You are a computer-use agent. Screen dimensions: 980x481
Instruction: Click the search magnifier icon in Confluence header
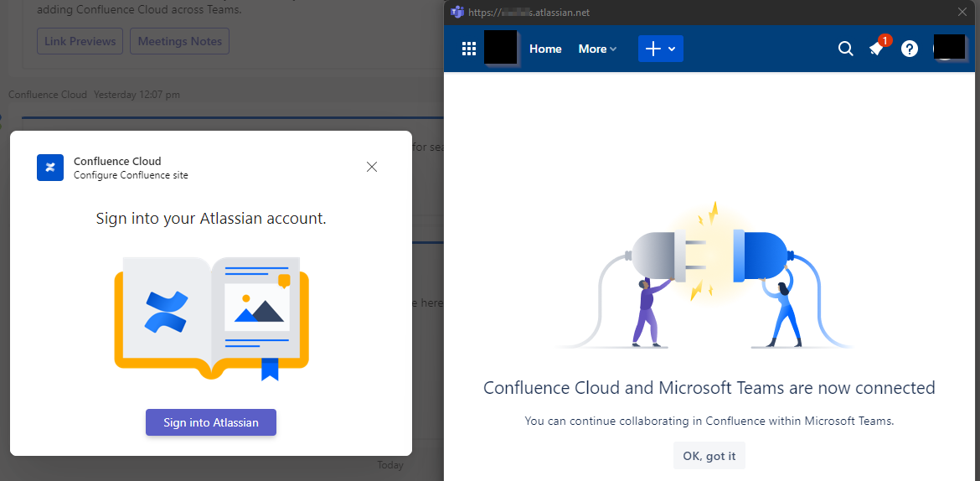[x=845, y=49]
